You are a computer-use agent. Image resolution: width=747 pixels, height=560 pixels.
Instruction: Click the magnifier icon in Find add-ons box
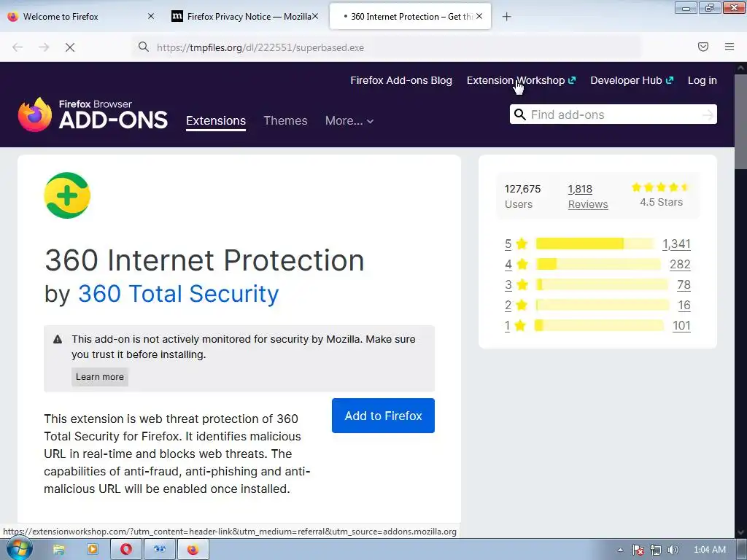tap(520, 114)
